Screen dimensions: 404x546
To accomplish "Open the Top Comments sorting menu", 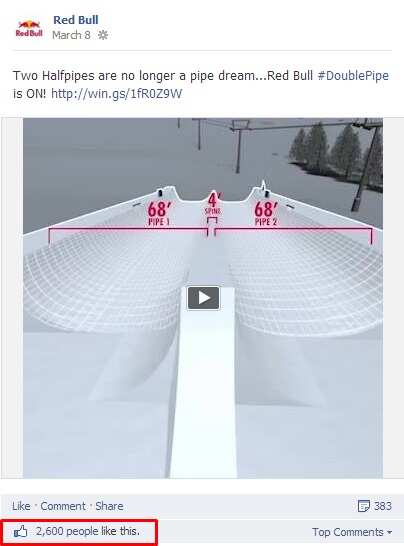I will 352,532.
